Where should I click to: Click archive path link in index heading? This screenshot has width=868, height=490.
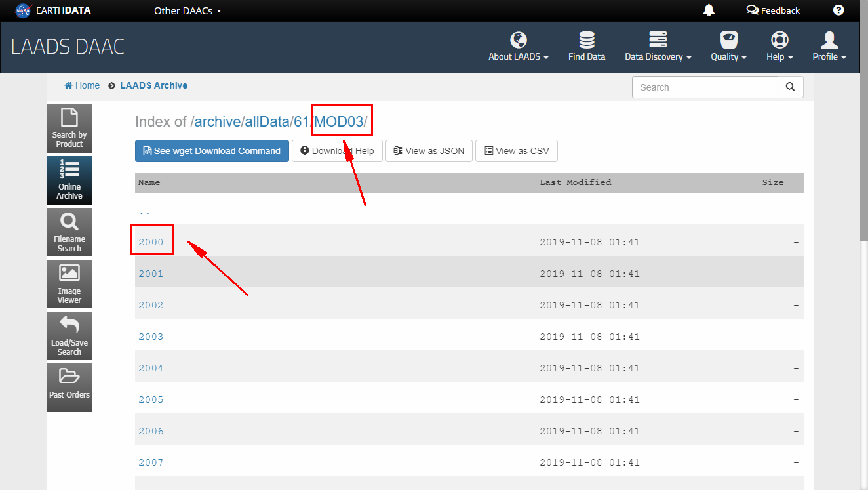point(218,121)
